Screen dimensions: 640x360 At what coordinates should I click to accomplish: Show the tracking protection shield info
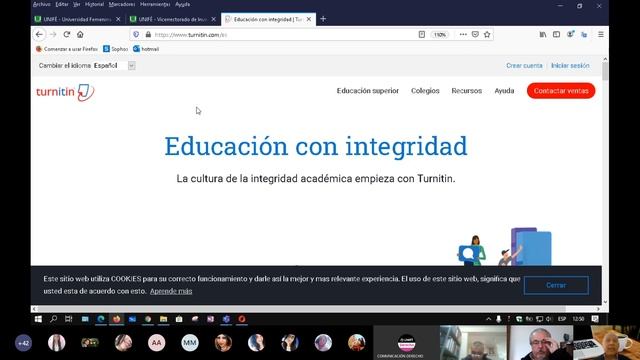[x=136, y=35]
